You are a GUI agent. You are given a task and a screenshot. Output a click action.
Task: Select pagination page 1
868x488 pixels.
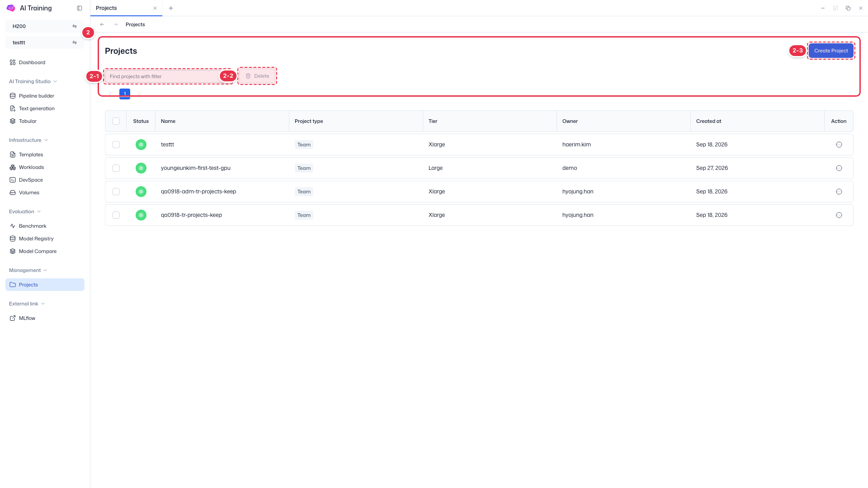[x=125, y=94]
